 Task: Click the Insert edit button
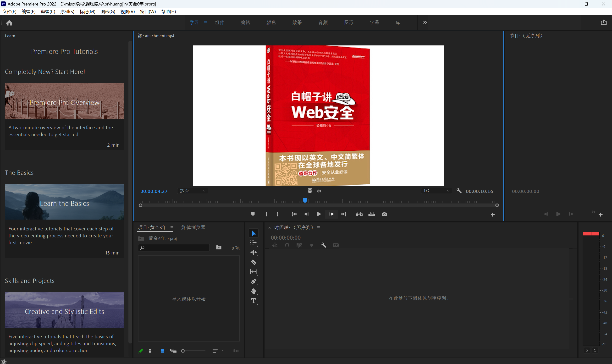359,214
